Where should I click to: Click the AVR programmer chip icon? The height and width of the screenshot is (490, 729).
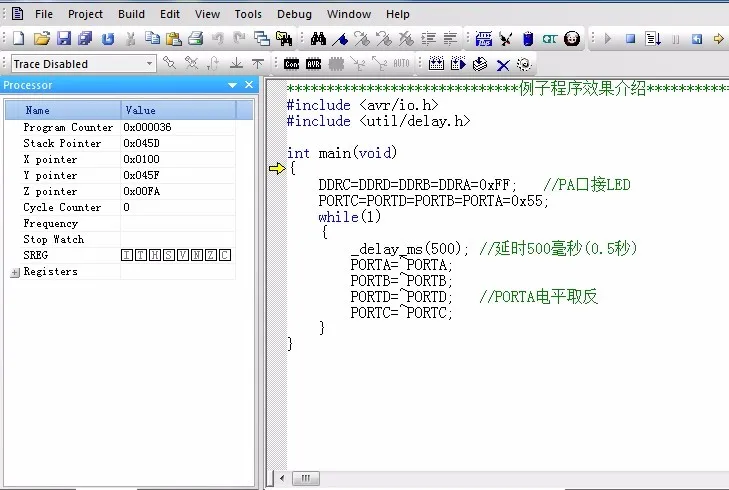pos(313,64)
